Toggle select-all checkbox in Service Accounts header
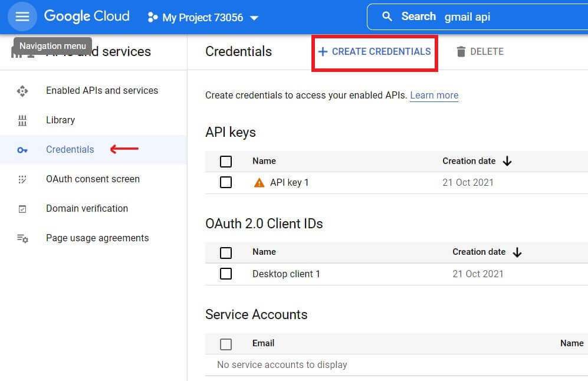 coord(226,344)
